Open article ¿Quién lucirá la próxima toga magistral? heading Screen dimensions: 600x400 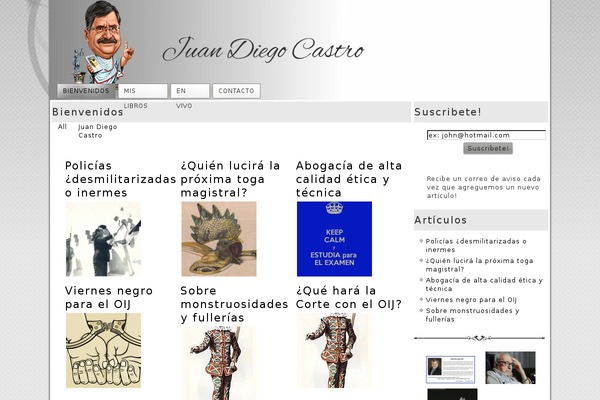coord(230,179)
